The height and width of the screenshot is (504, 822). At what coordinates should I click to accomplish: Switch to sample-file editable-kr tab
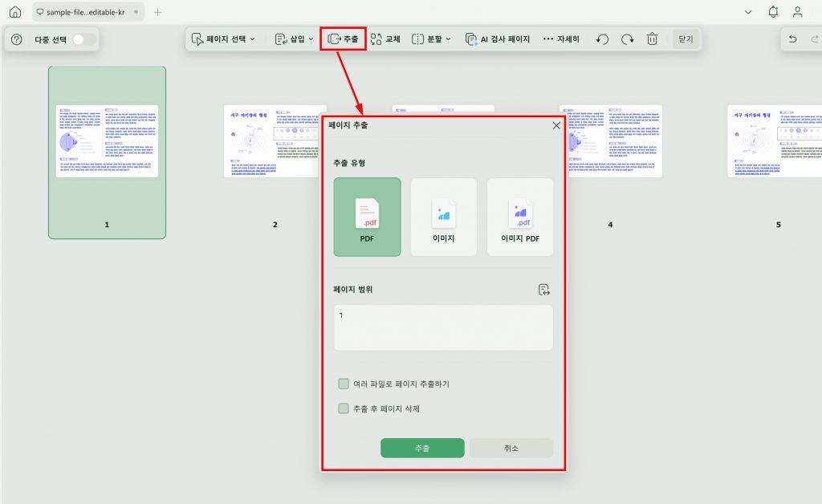point(87,12)
